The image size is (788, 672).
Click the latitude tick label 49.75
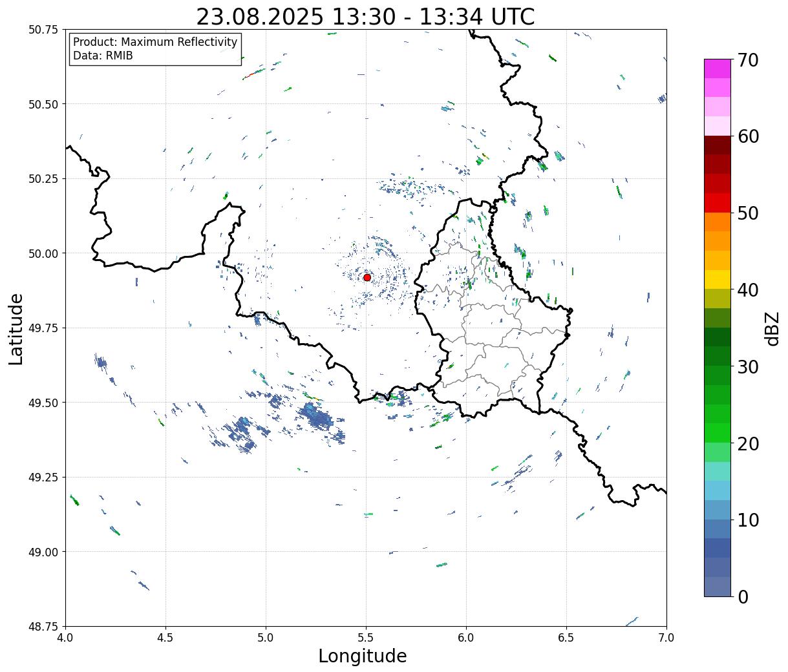pos(43,328)
